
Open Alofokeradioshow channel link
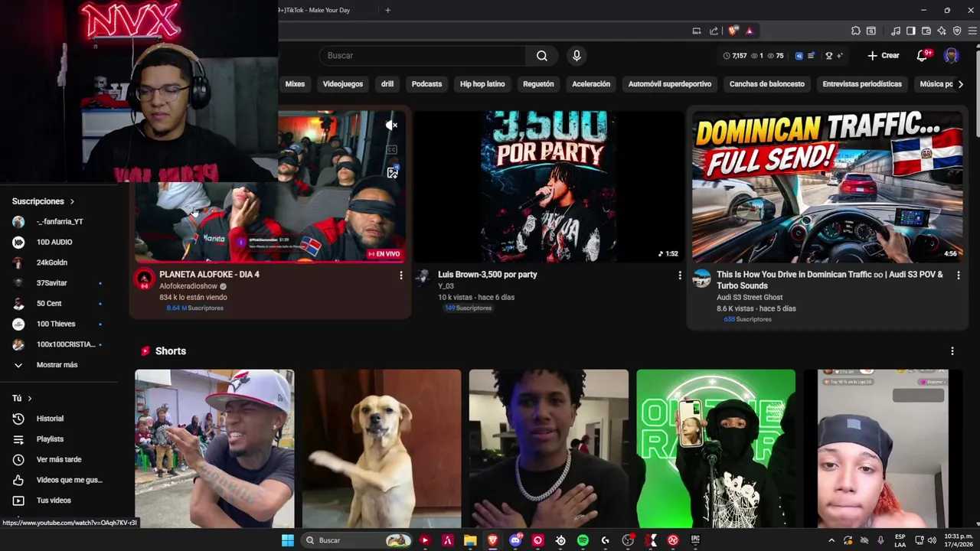click(x=188, y=286)
